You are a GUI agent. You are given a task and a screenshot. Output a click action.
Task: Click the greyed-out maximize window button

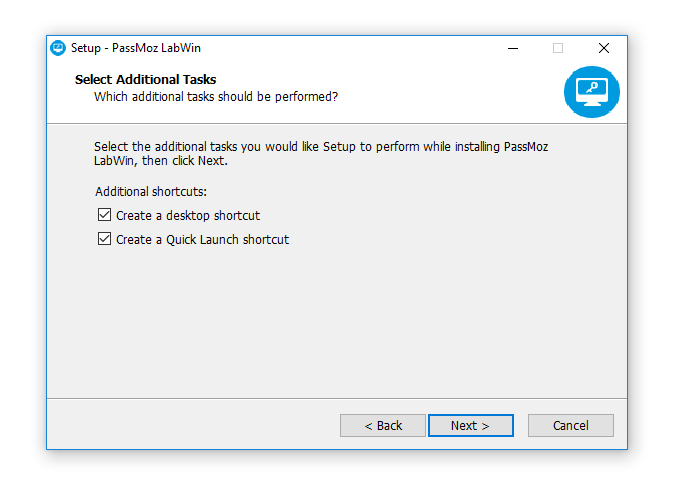click(x=558, y=48)
